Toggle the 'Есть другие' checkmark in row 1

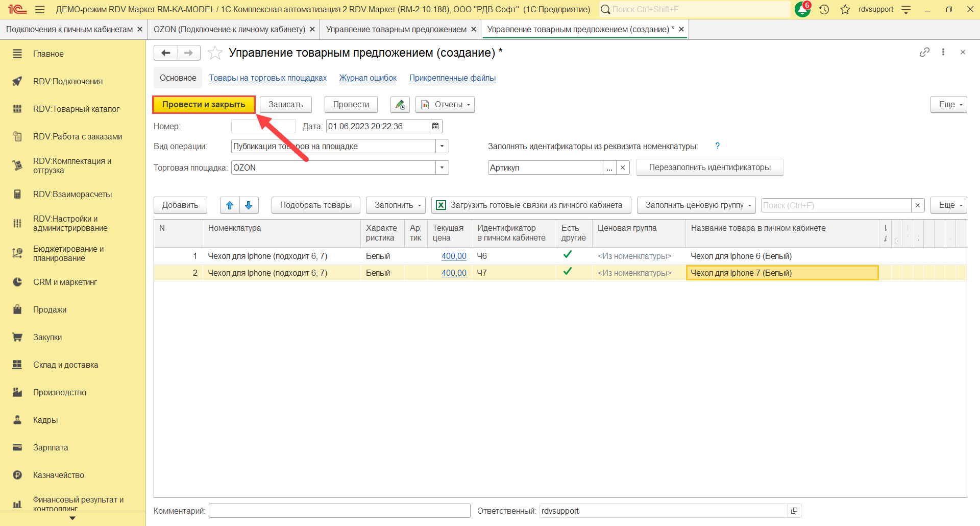pyautogui.click(x=567, y=255)
